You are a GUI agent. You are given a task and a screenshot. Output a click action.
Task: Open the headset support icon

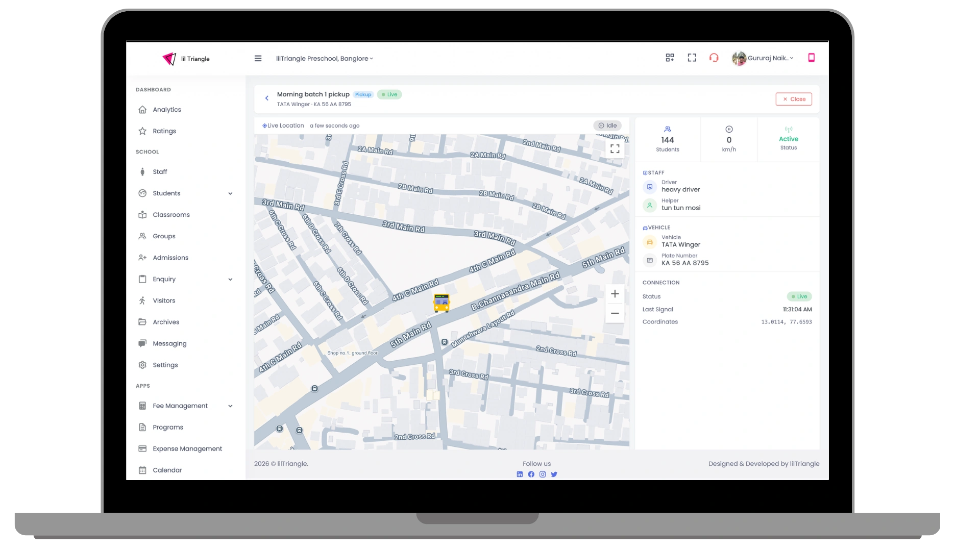714,58
